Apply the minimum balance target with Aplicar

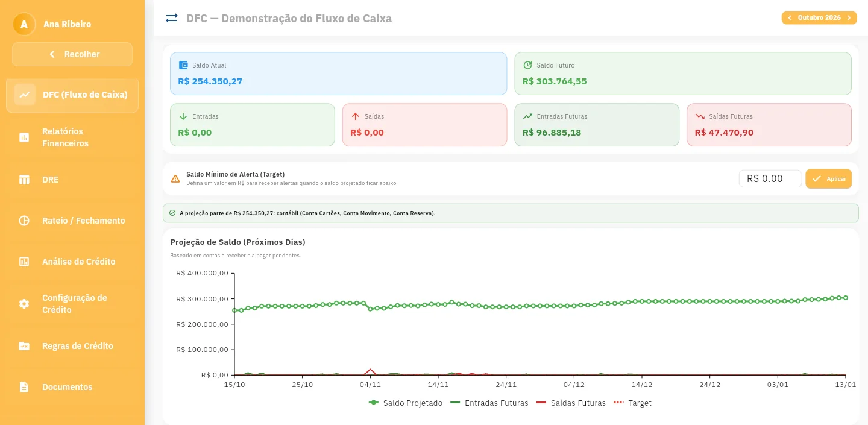pos(828,178)
